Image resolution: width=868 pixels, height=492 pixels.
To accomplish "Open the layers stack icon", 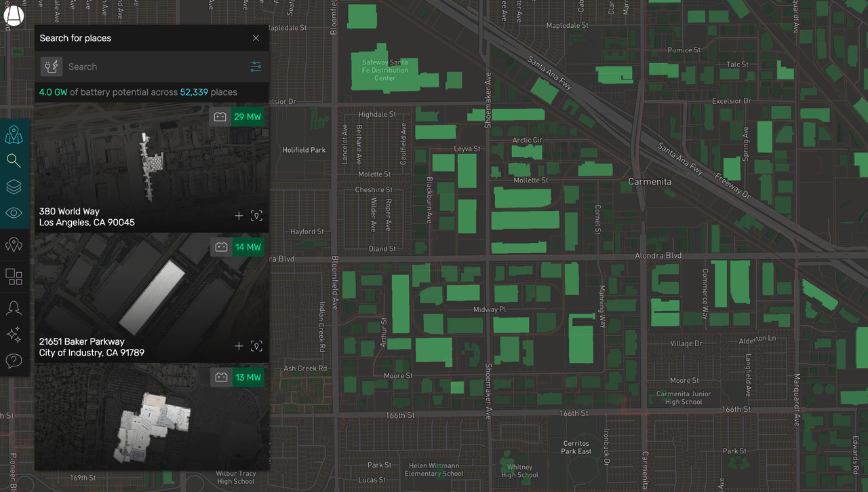I will click(14, 187).
